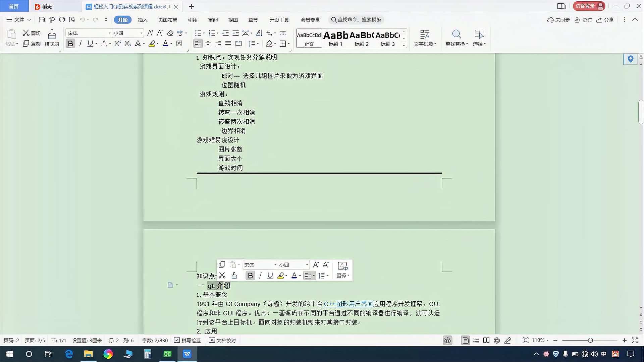This screenshot has height=362, width=644.
Task: Decrease font size in the ribbon
Action: pos(160,33)
